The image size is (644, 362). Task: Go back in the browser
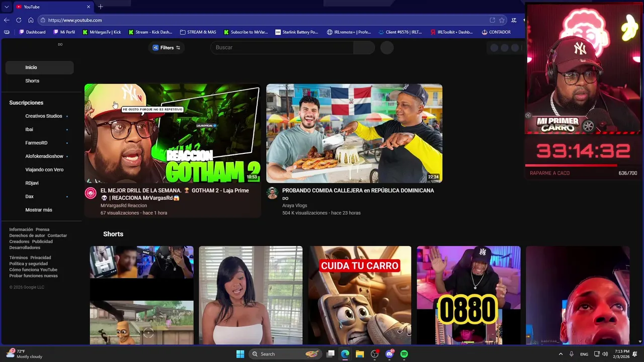(x=7, y=20)
